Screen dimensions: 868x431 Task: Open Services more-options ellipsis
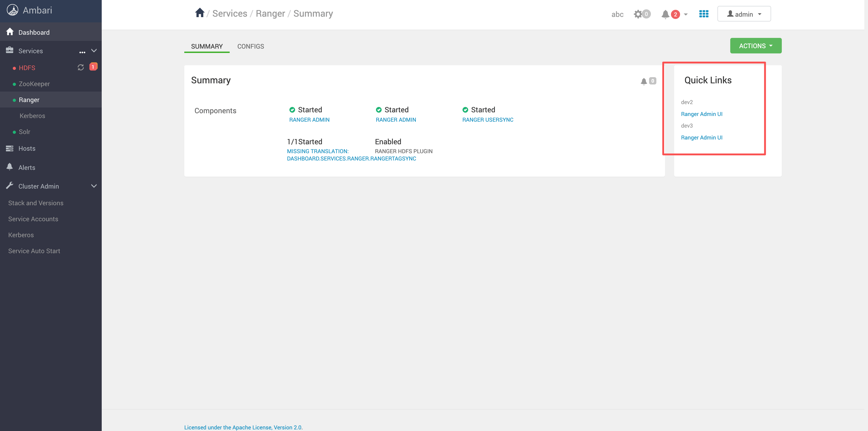[x=82, y=52]
